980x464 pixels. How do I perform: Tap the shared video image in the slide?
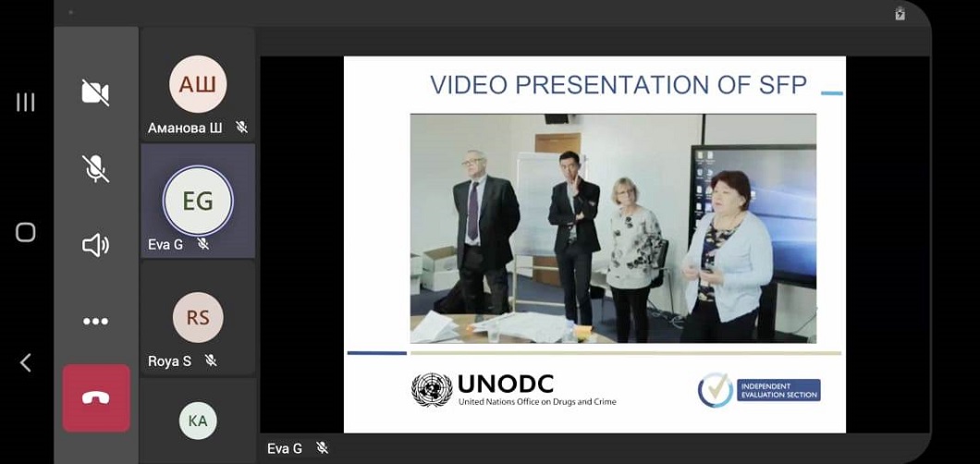(612, 228)
